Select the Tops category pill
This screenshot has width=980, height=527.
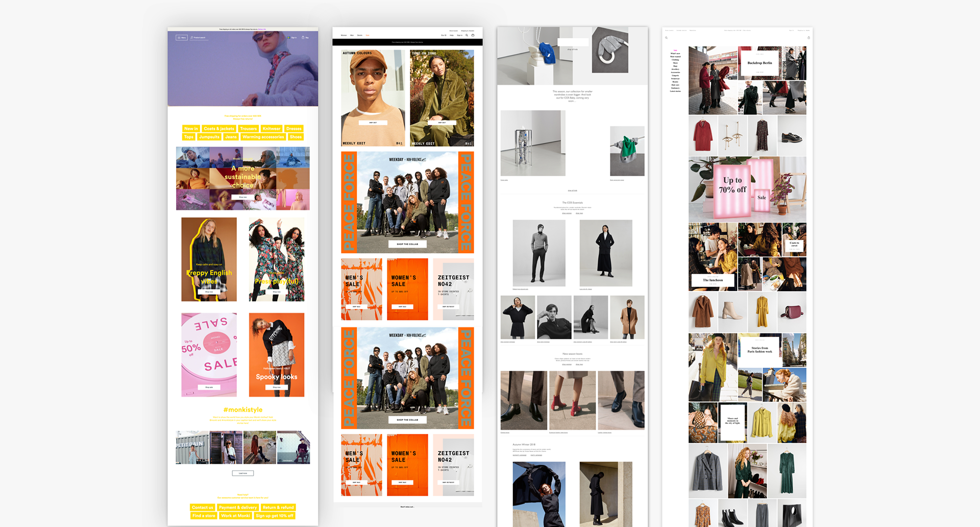189,137
